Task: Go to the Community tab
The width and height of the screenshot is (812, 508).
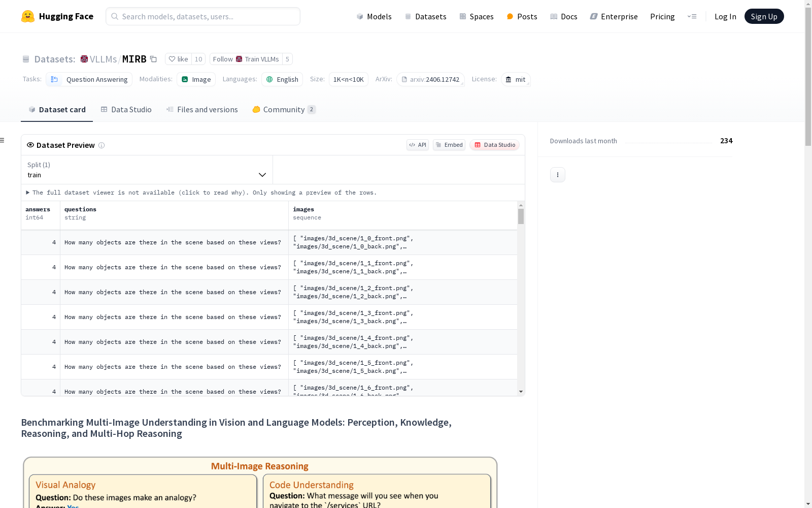Action: (x=284, y=110)
